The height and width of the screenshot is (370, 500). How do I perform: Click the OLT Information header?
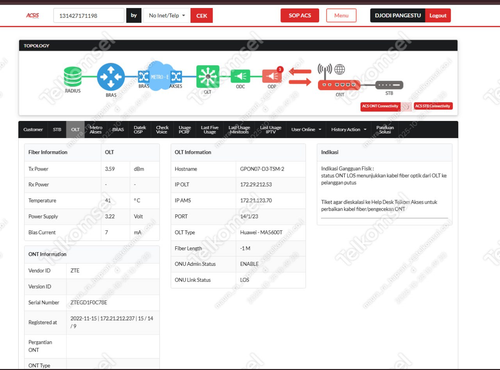pyautogui.click(x=193, y=152)
